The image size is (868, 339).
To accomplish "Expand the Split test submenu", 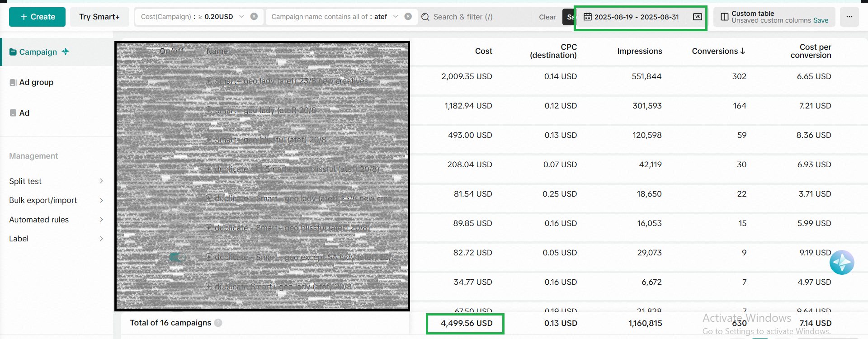I will 101,181.
